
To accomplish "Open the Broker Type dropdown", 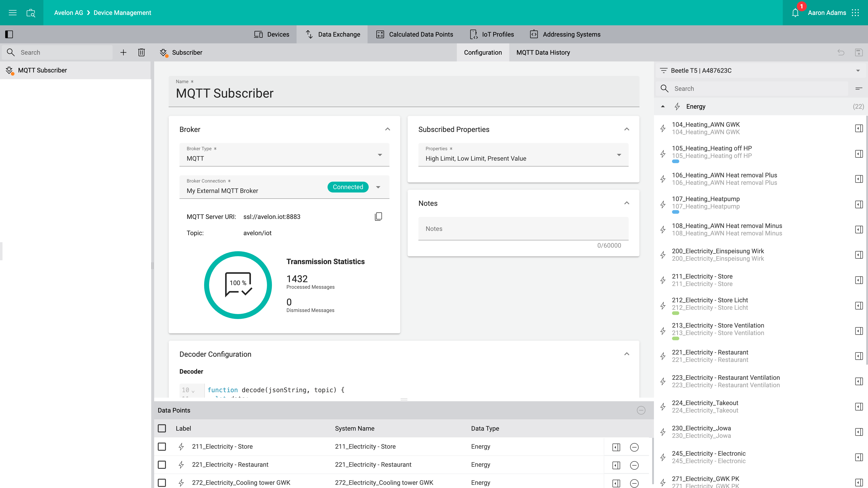I will tap(284, 155).
